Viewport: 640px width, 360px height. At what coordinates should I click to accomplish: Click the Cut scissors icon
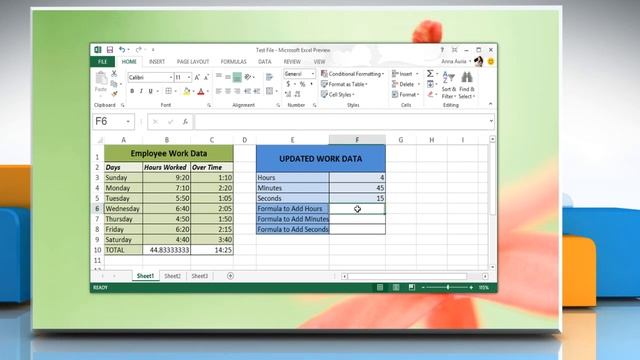pos(114,73)
